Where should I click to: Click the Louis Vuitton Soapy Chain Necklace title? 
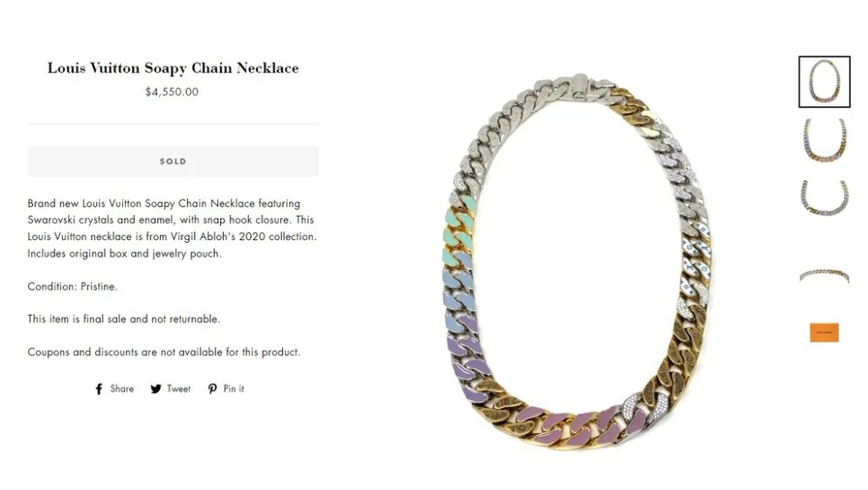(173, 67)
